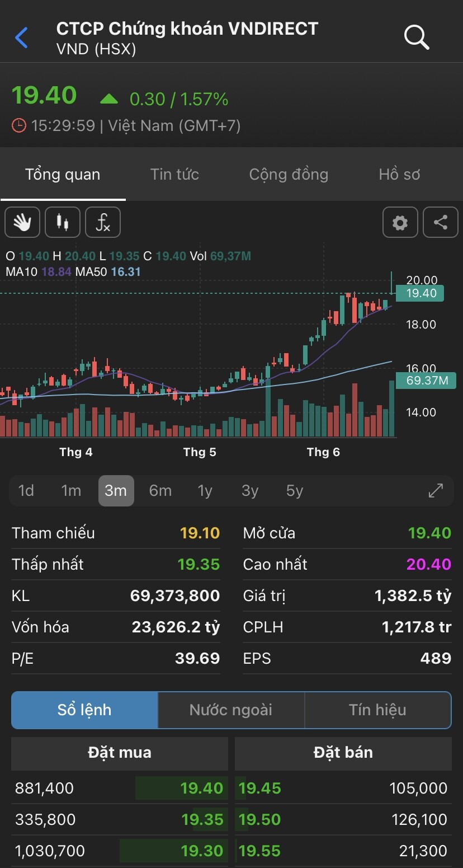Open the search magnifier icon
Image resolution: width=463 pixels, height=868 pixels.
pyautogui.click(x=416, y=37)
